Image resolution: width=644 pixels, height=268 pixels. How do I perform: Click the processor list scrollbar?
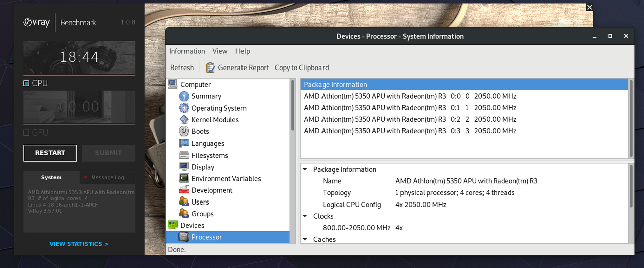point(631,118)
